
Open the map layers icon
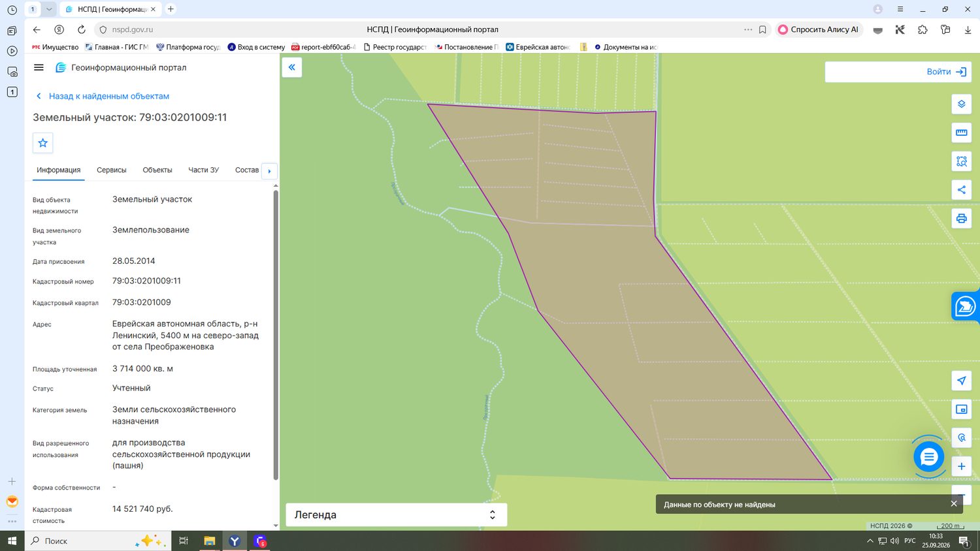[x=961, y=104]
